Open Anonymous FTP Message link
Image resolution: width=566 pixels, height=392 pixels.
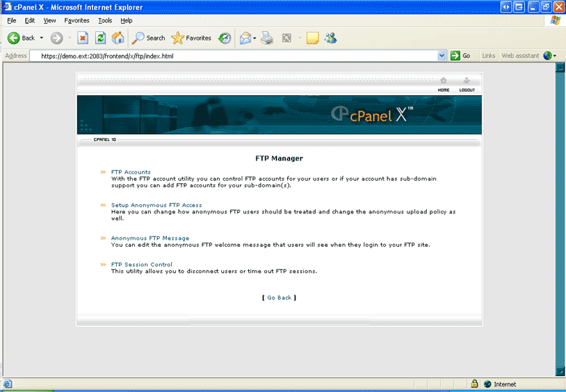(149, 238)
